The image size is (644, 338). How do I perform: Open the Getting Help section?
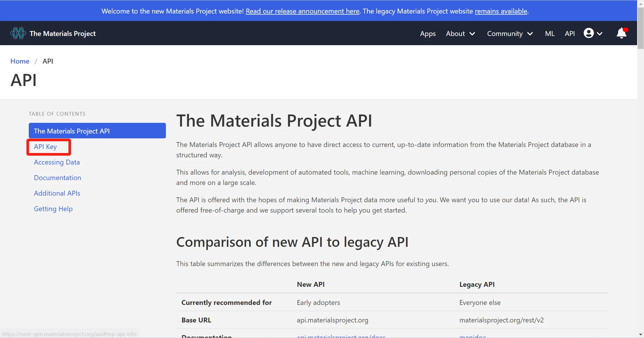(x=53, y=209)
